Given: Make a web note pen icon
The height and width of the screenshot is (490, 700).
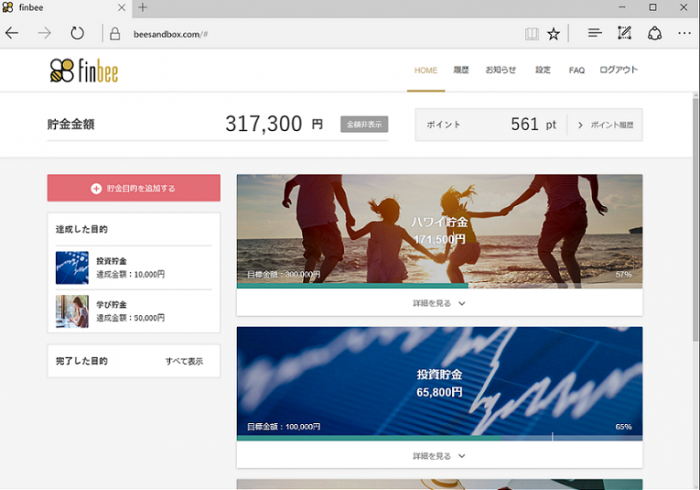Looking at the screenshot, I should coord(624,33).
